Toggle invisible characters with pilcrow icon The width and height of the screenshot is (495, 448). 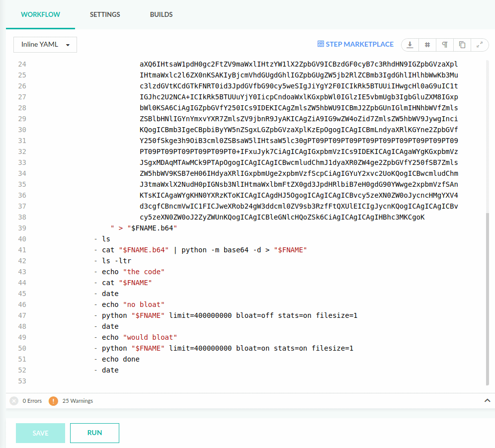coord(445,45)
